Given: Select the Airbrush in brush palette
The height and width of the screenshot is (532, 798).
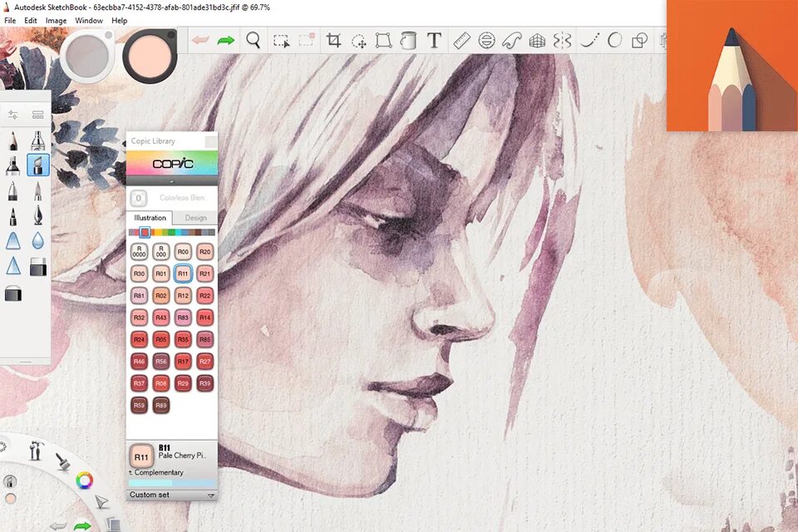Looking at the screenshot, I should [37, 140].
